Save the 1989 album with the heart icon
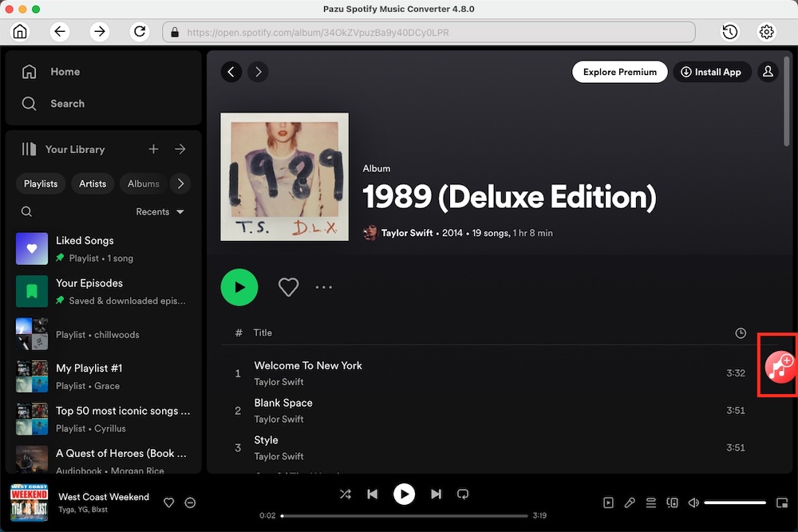Viewport: 798px width, 532px height. 288,287
